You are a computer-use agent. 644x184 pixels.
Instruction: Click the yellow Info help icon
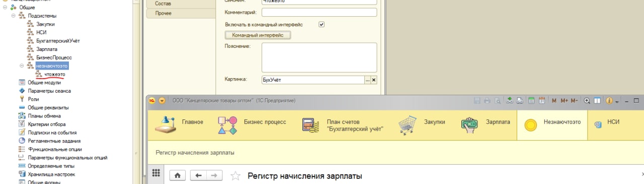609,101
